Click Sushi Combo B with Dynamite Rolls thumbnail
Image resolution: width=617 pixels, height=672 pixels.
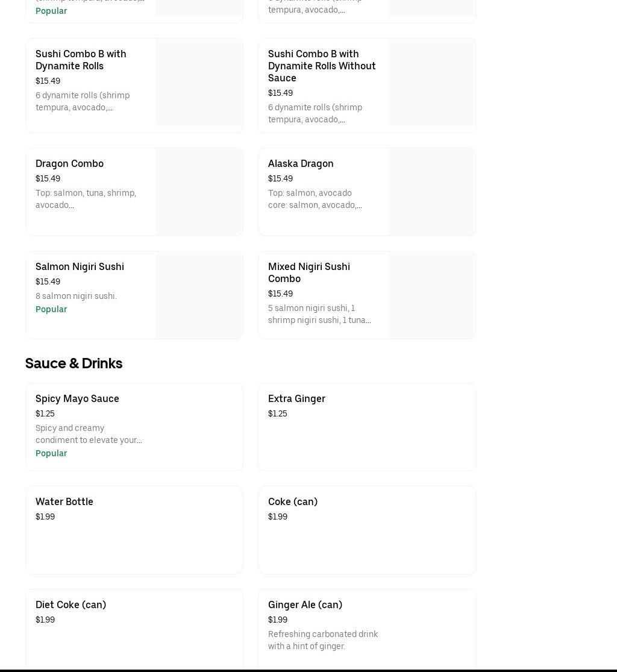click(x=199, y=83)
